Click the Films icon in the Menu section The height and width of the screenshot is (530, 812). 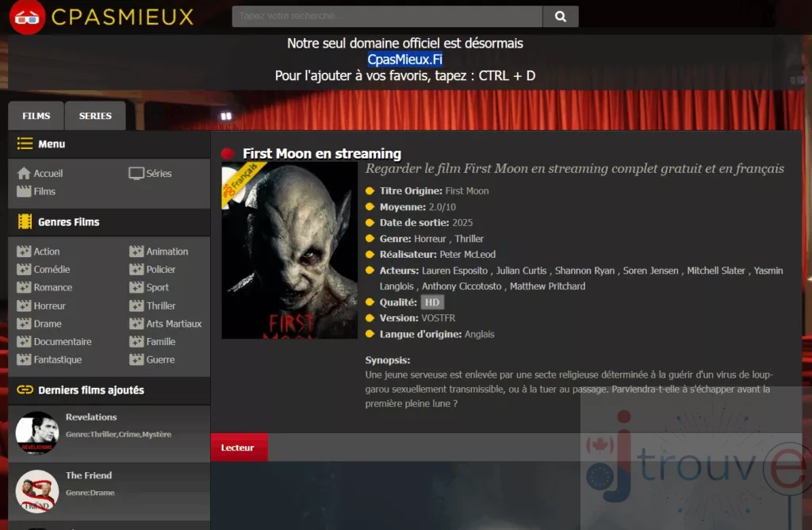tap(24, 191)
